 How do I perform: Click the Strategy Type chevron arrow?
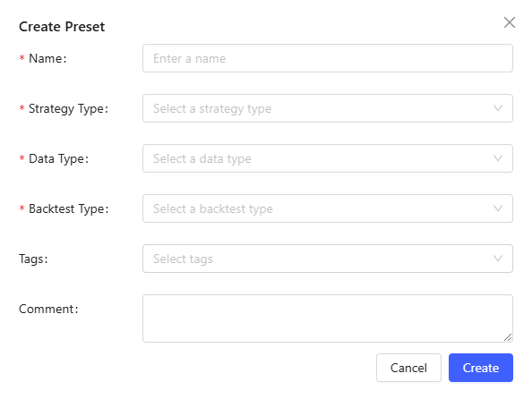point(498,108)
